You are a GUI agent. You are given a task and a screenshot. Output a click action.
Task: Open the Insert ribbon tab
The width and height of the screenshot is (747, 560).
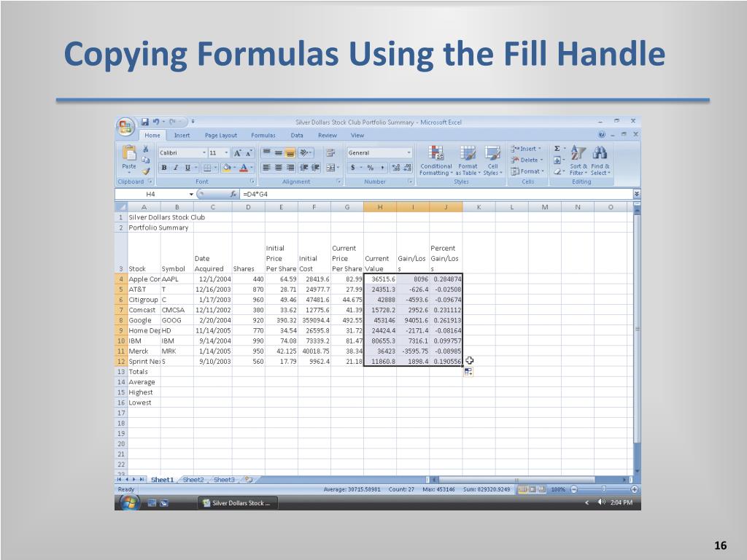pyautogui.click(x=182, y=135)
